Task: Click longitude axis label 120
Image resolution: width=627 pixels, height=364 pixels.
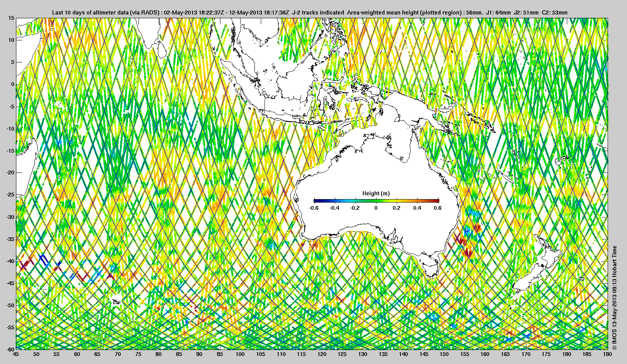Action: (322, 354)
